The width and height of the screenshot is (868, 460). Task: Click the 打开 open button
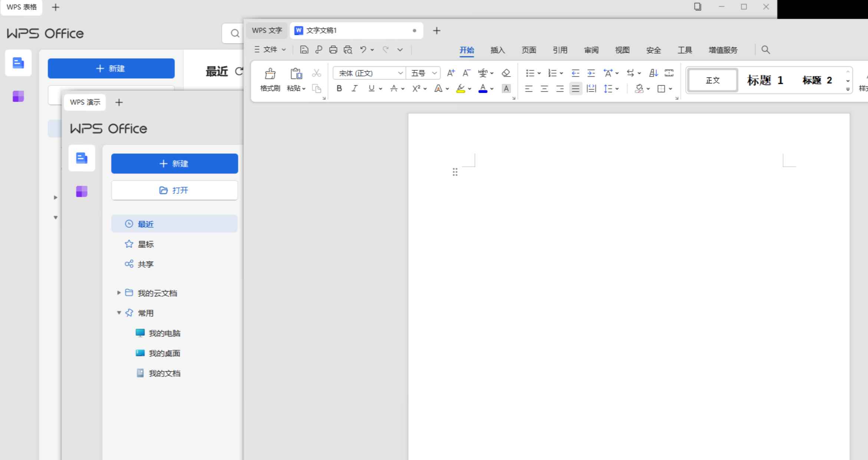(174, 190)
